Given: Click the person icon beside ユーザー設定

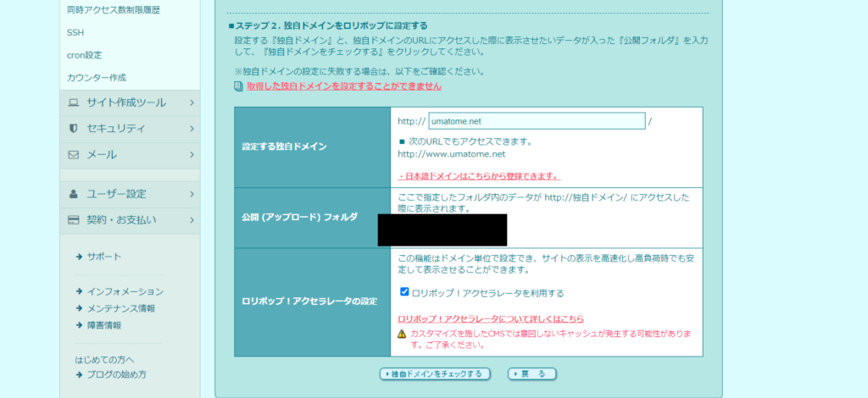Looking at the screenshot, I should (x=73, y=194).
